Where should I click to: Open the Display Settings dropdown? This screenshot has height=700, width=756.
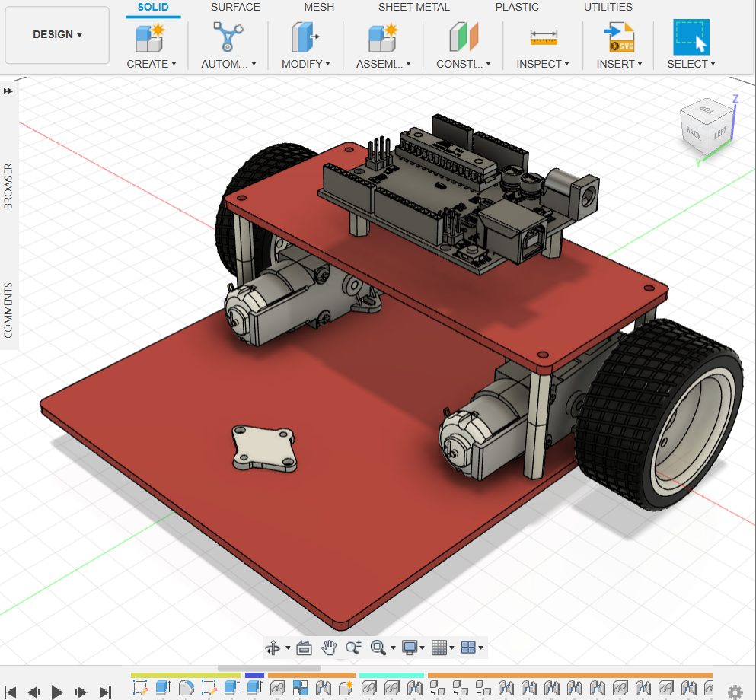413,647
